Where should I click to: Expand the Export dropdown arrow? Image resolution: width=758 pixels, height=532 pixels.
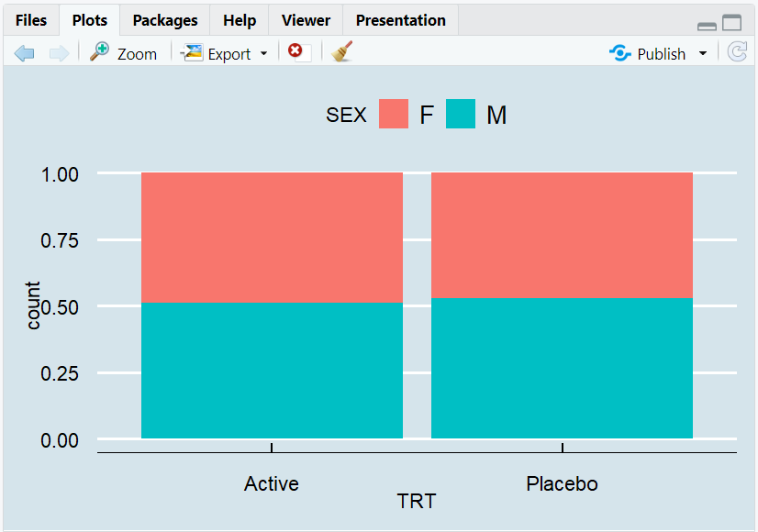[x=263, y=53]
